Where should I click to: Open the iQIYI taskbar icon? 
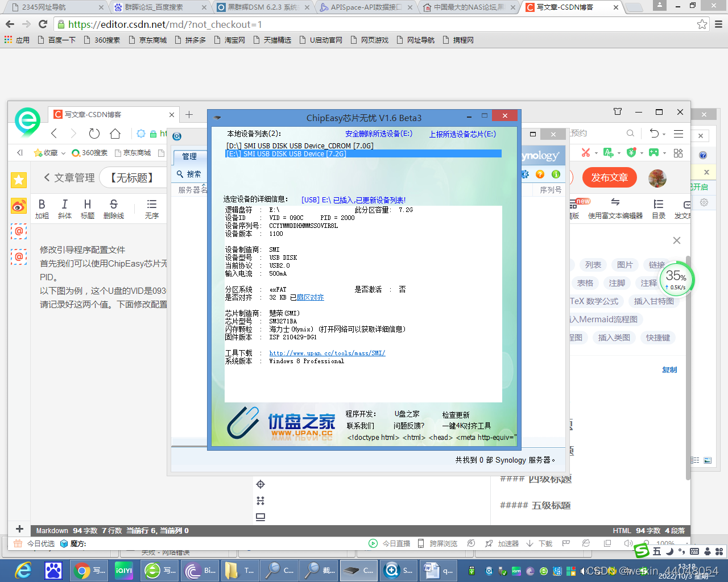click(x=124, y=570)
